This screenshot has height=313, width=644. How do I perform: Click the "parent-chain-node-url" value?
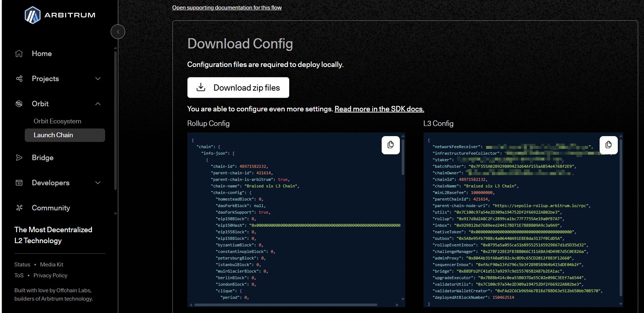(x=541, y=206)
